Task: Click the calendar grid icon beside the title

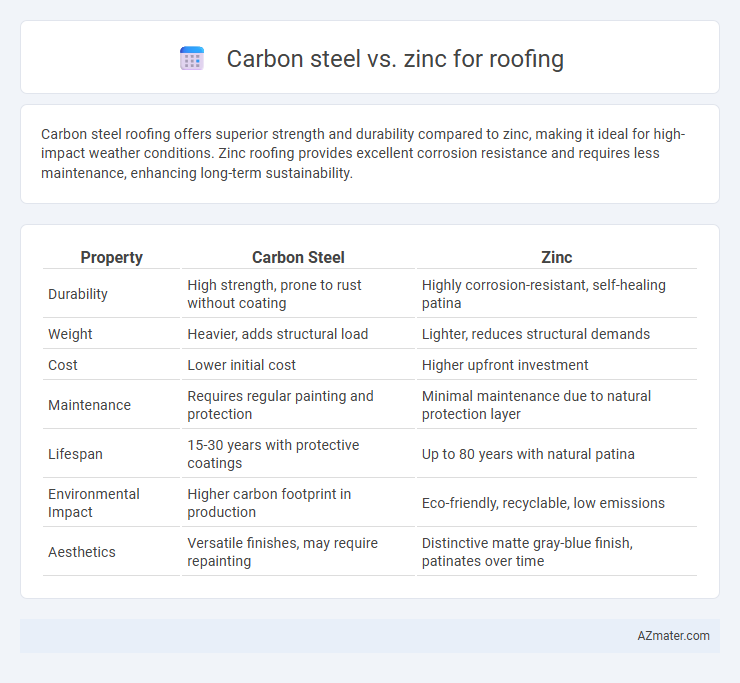Action: coord(192,59)
